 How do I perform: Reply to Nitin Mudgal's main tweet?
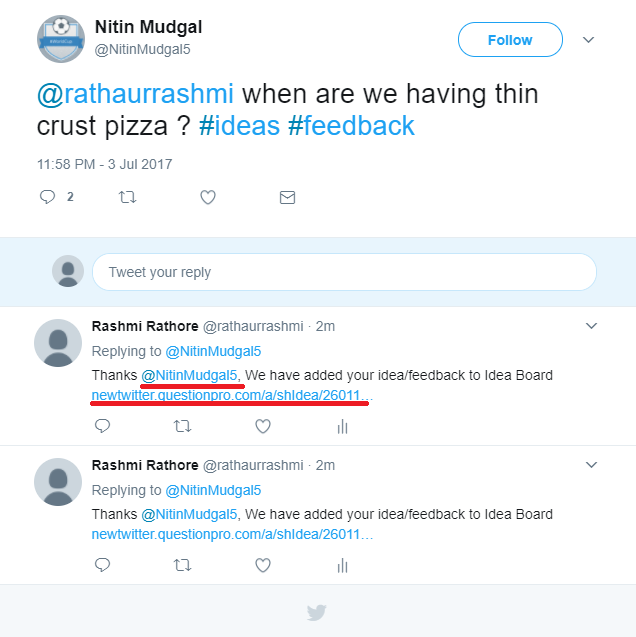click(47, 197)
